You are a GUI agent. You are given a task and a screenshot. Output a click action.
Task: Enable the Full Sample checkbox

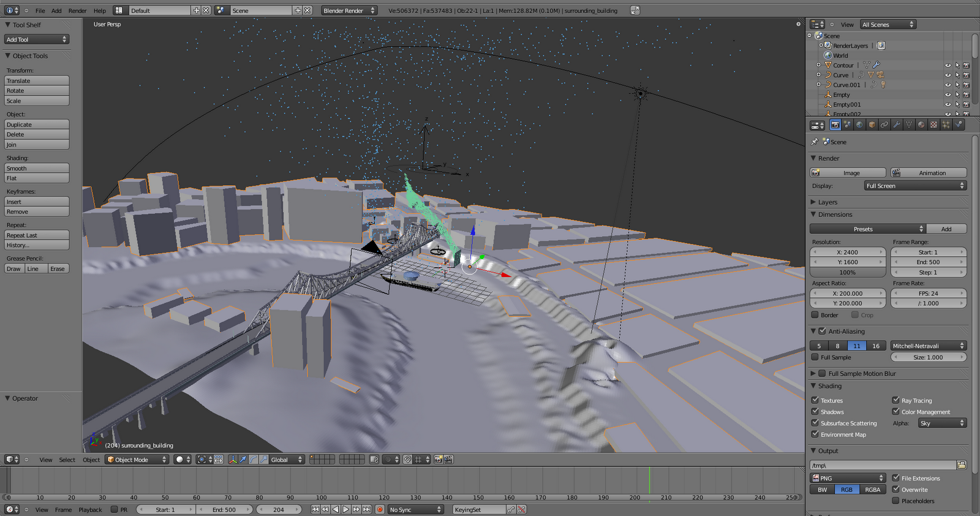(x=815, y=357)
